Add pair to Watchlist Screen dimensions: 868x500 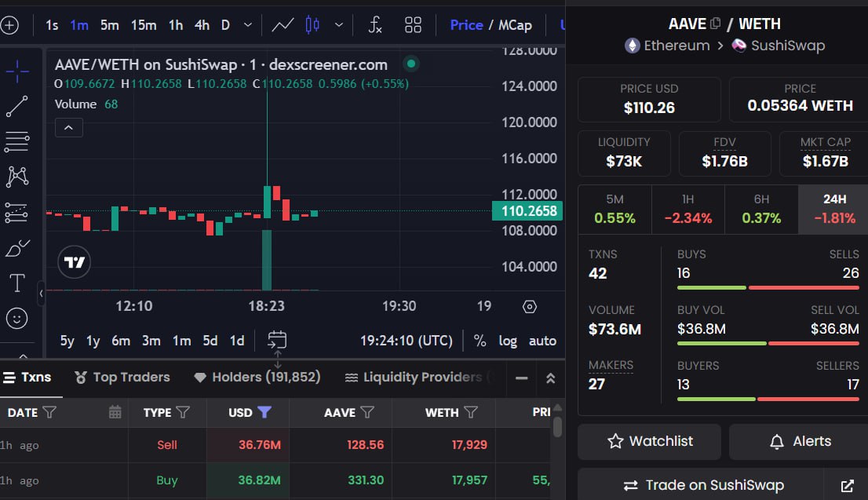[x=649, y=441]
